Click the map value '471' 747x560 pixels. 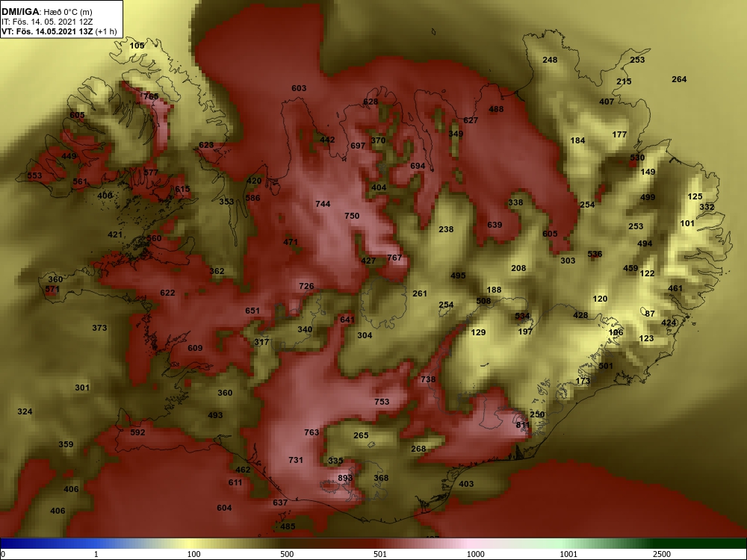click(290, 242)
